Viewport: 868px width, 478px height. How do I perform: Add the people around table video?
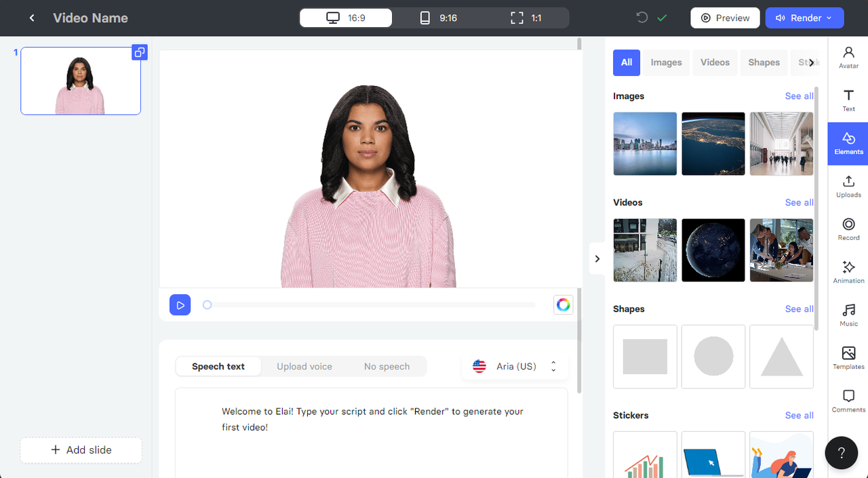[x=781, y=250]
